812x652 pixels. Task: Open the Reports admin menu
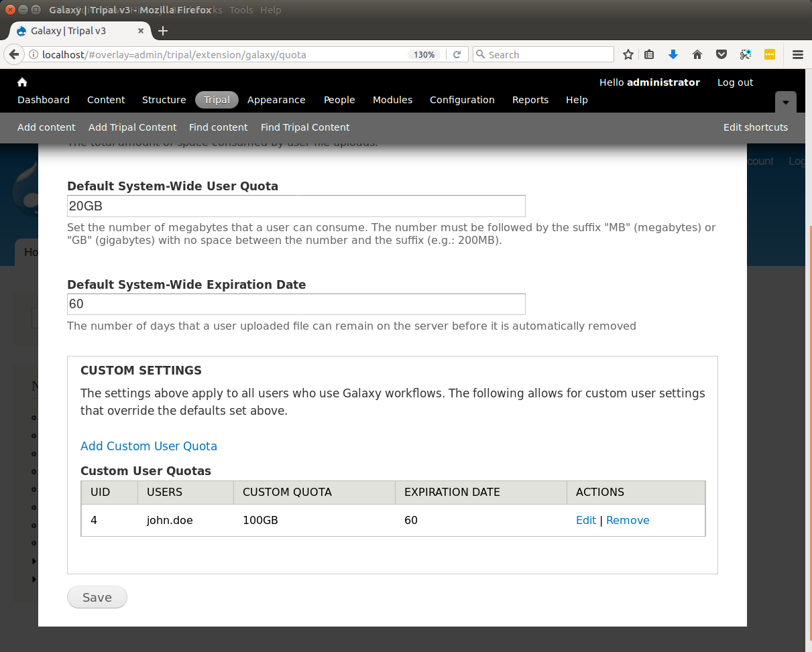click(530, 100)
